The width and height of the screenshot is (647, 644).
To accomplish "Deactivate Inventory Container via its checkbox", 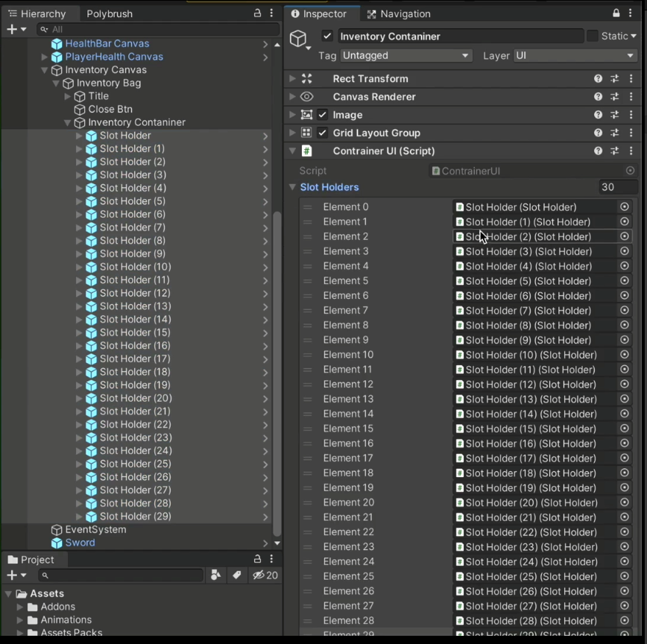I will point(327,36).
